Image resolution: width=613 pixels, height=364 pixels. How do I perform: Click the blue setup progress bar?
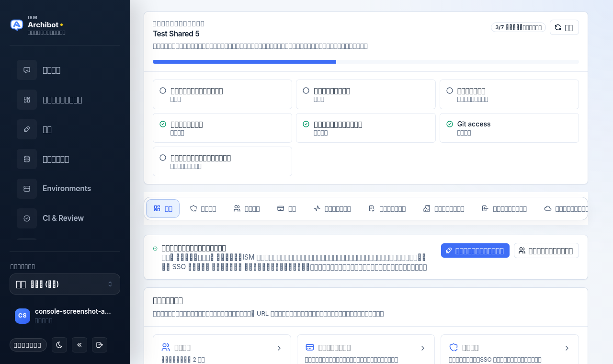tap(244, 62)
